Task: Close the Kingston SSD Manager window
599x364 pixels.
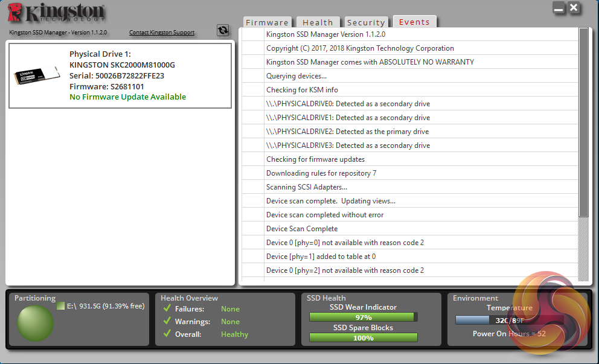Action: [574, 8]
